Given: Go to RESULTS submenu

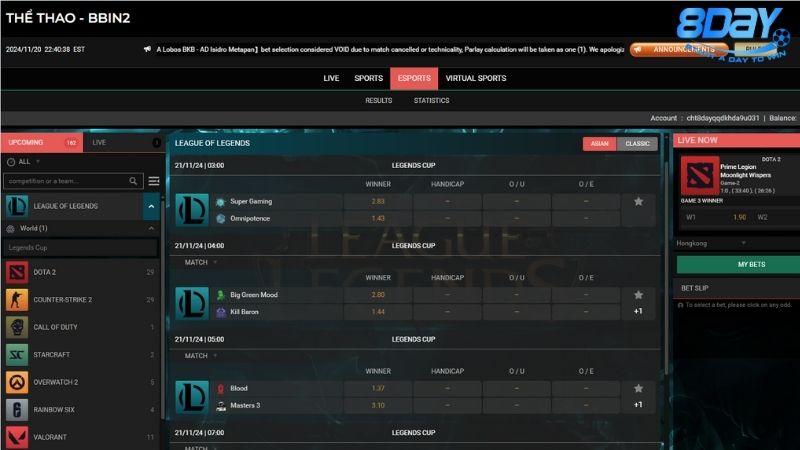Looking at the screenshot, I should pos(379,101).
